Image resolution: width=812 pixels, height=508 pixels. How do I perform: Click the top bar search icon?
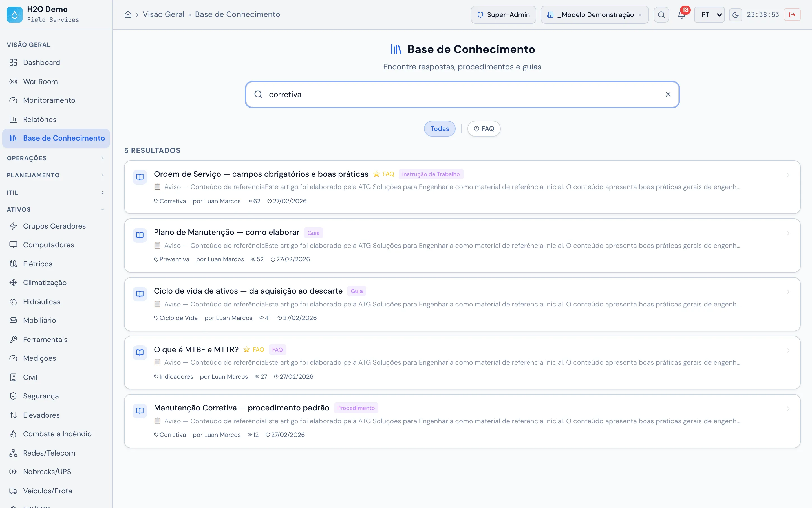(661, 15)
